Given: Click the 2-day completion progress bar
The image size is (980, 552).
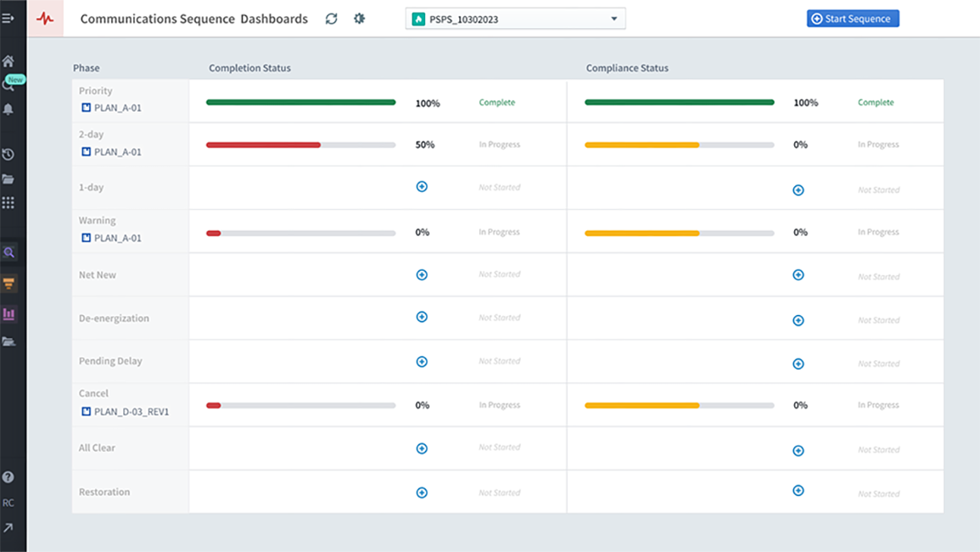Looking at the screenshot, I should (x=300, y=145).
